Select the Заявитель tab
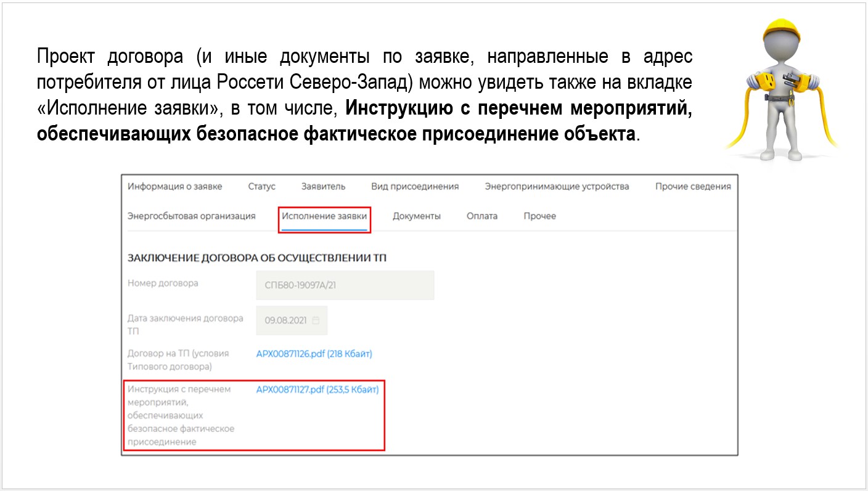Image resolution: width=868 pixels, height=491 pixels. tap(323, 187)
